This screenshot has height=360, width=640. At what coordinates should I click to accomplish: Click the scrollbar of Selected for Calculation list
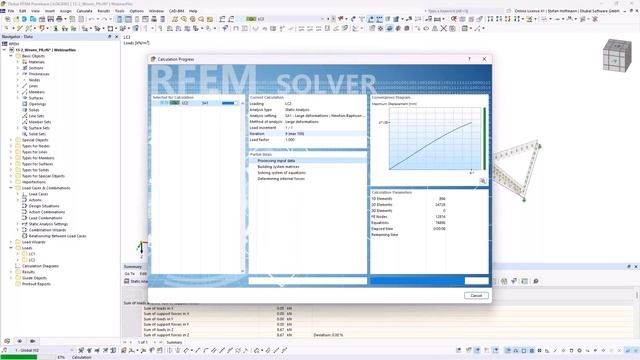(x=242, y=187)
